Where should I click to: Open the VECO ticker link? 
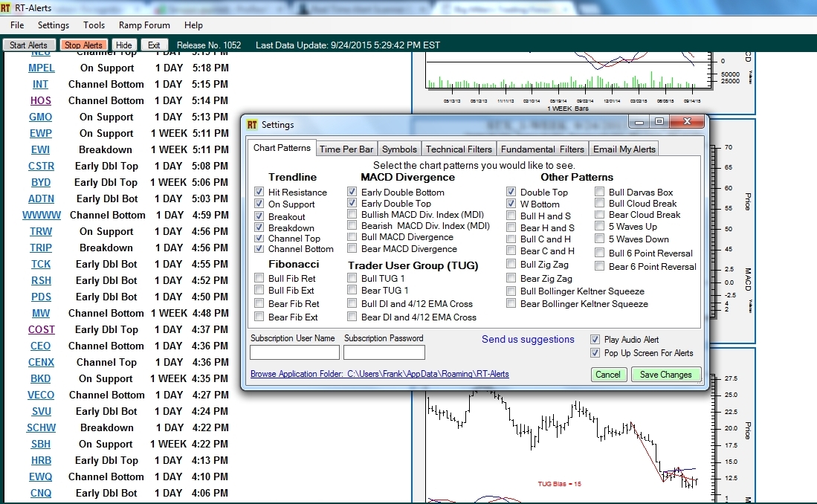(41, 395)
